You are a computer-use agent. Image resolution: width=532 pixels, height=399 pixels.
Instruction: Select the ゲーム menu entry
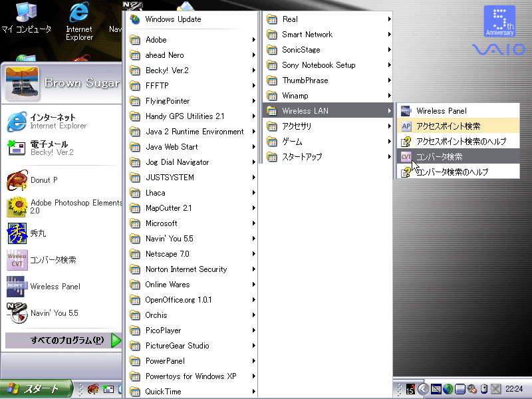tap(328, 142)
